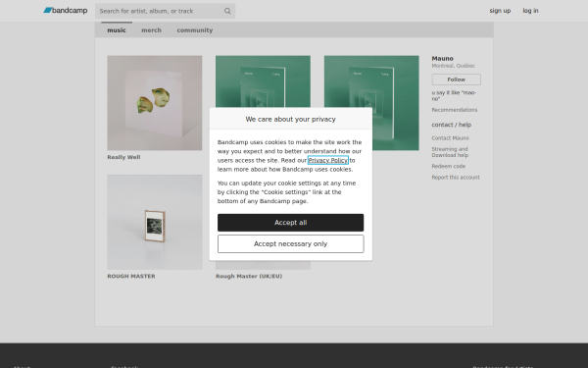The image size is (588, 368).
Task: Open the Really Well album cover
Action: [155, 103]
